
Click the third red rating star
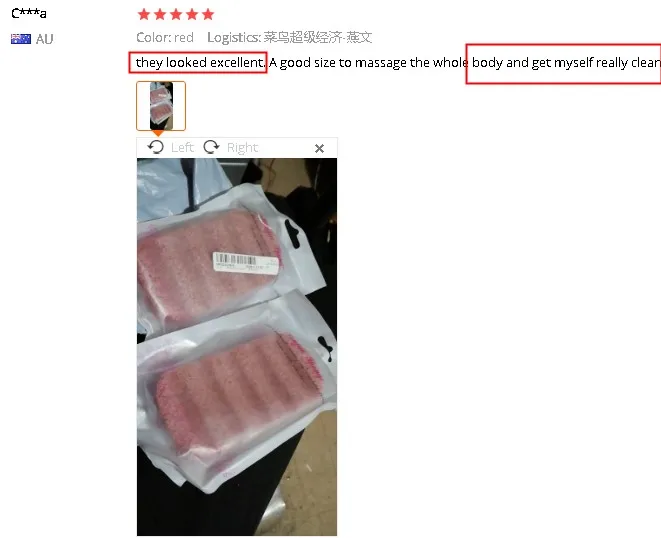[x=176, y=15]
